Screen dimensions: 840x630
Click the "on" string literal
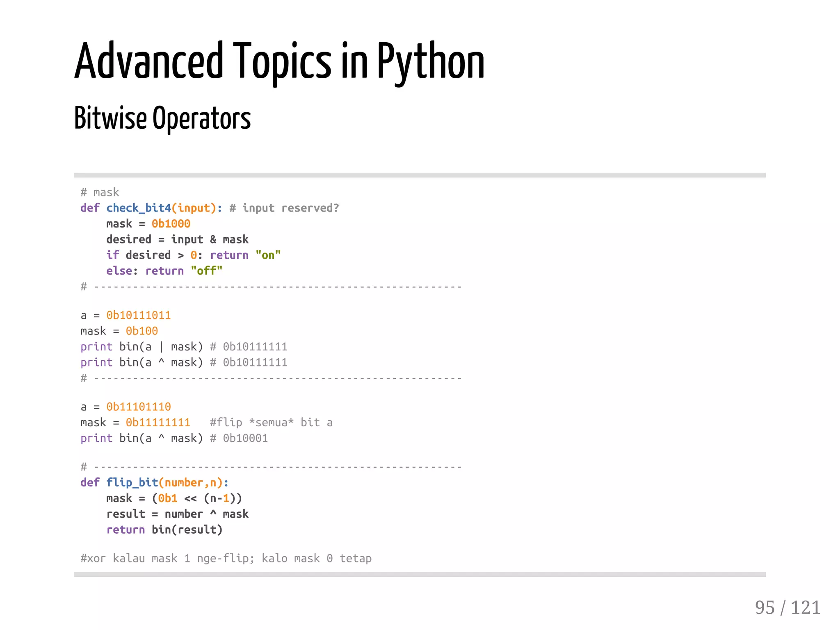coord(268,255)
